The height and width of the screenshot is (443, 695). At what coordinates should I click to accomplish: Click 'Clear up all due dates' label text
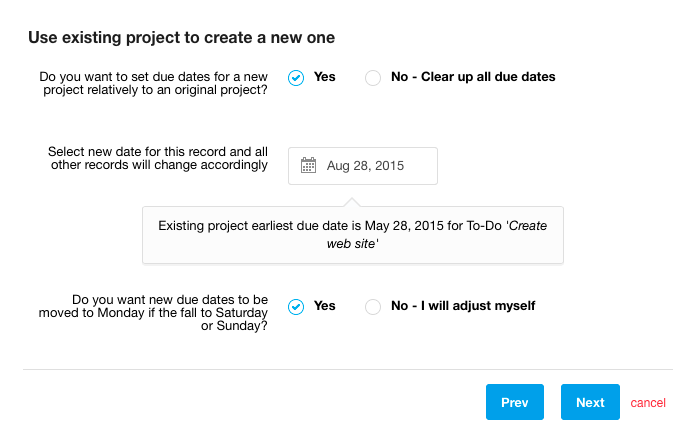click(x=488, y=77)
